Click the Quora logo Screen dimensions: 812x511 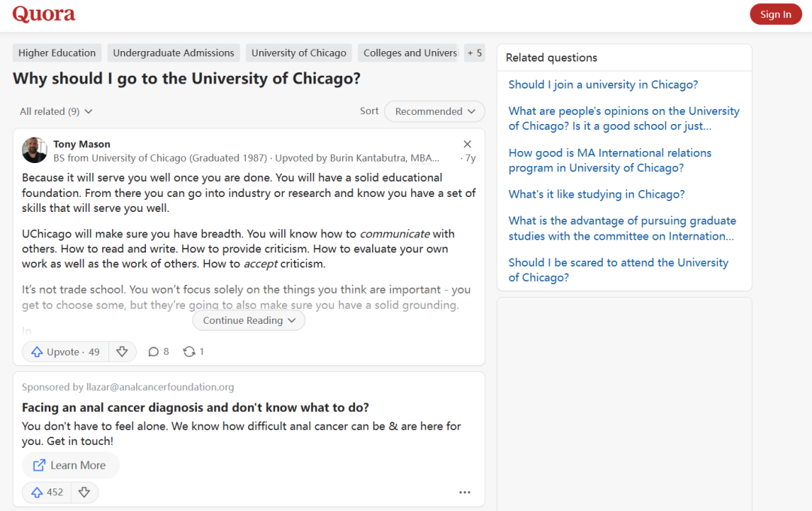click(44, 14)
